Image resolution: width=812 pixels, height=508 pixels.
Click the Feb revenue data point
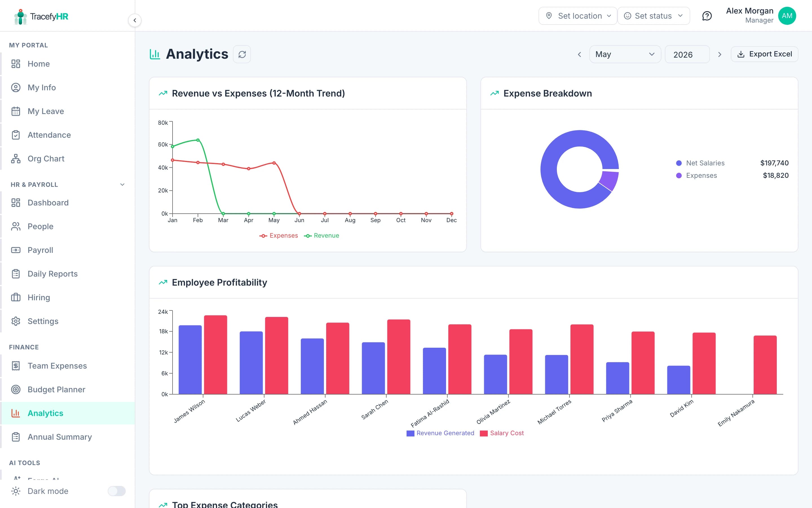point(198,140)
